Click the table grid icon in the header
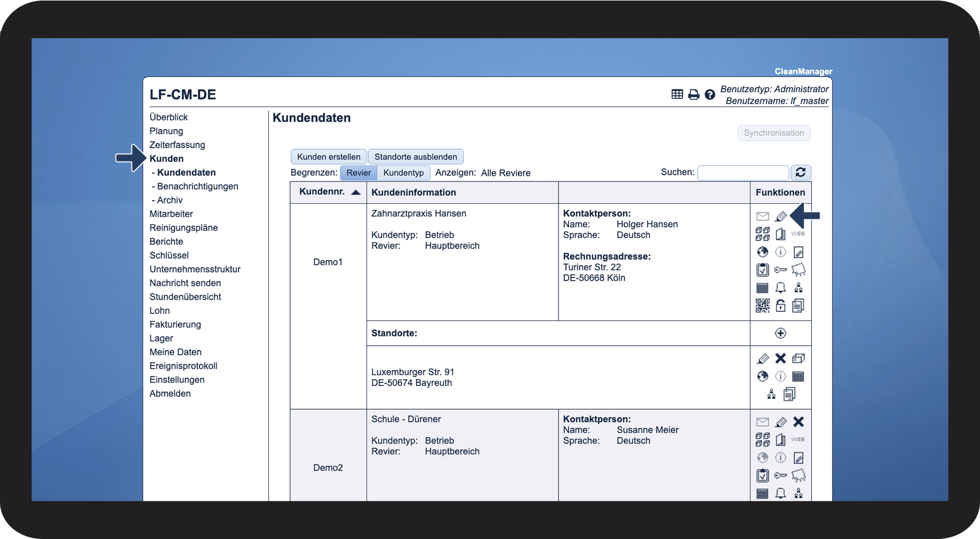Screen dimensions: 980x539 [677, 94]
